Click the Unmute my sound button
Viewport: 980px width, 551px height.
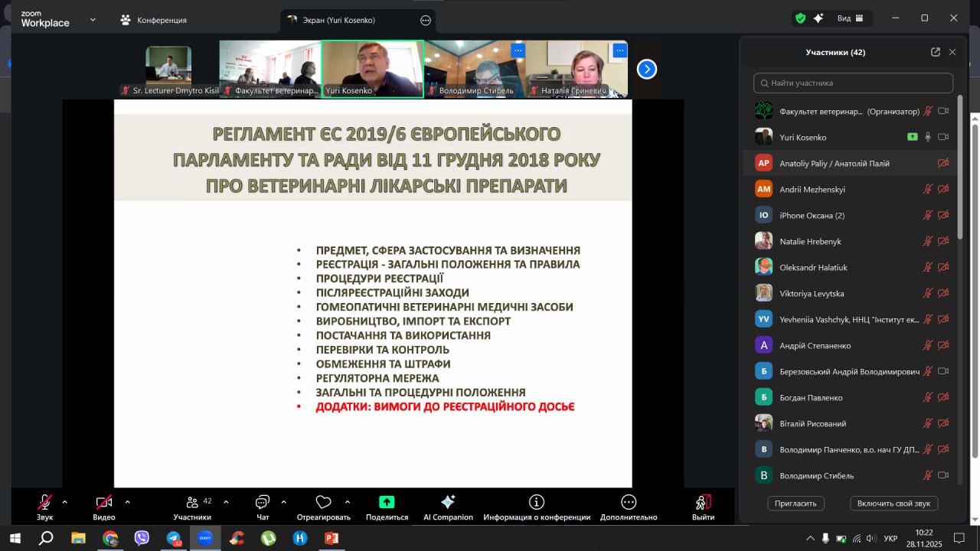click(893, 504)
